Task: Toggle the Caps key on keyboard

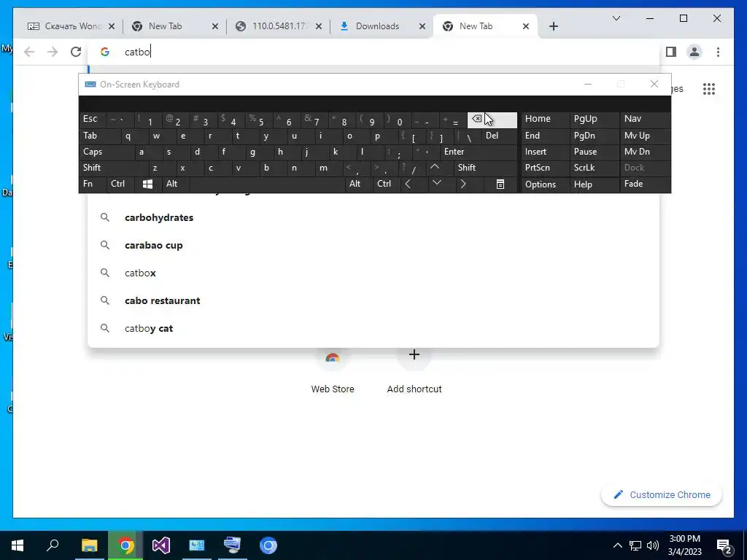Action: [106, 152]
